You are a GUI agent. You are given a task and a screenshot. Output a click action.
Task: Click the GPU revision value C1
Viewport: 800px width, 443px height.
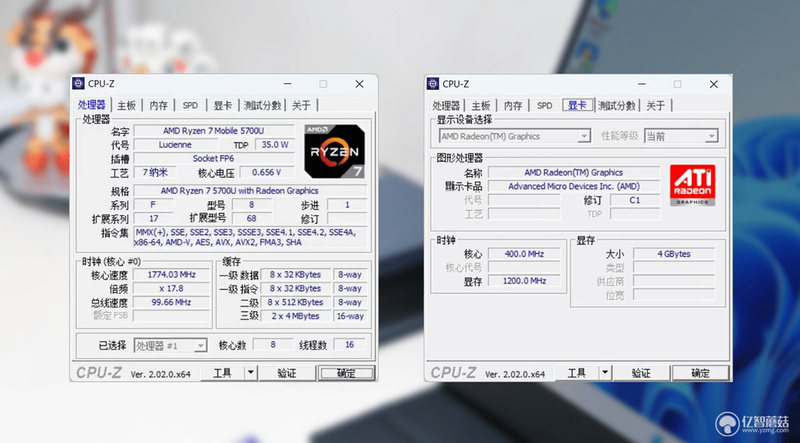pyautogui.click(x=635, y=200)
